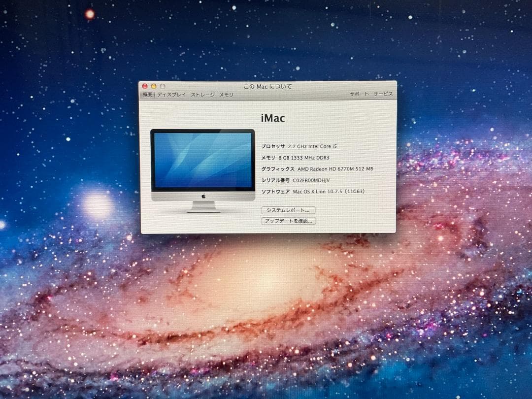Click the プロセッサ label
This screenshot has width=532, height=399.
tap(273, 146)
